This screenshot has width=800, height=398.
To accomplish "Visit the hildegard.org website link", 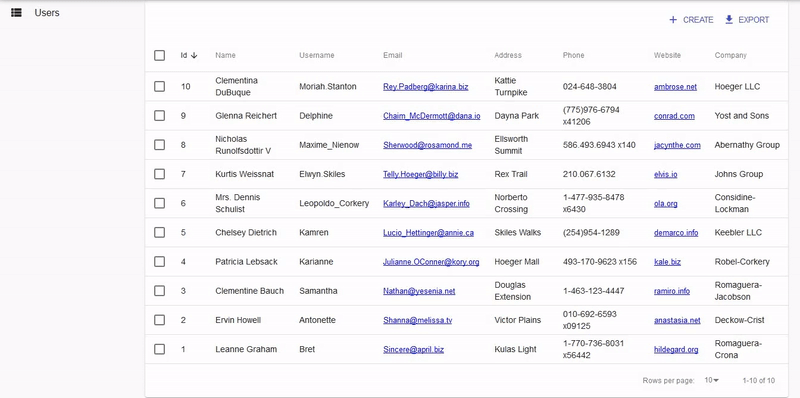I will [676, 350].
